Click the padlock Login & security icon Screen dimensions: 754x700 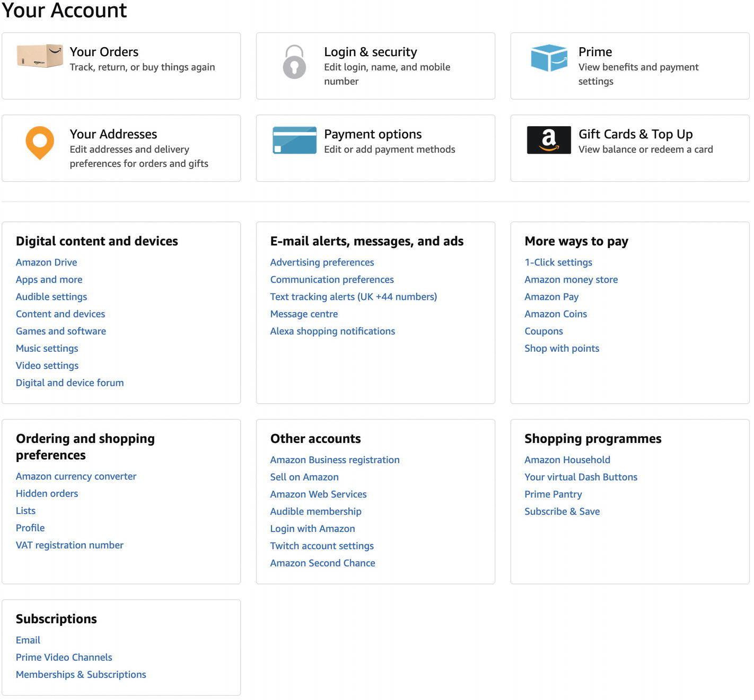(294, 62)
